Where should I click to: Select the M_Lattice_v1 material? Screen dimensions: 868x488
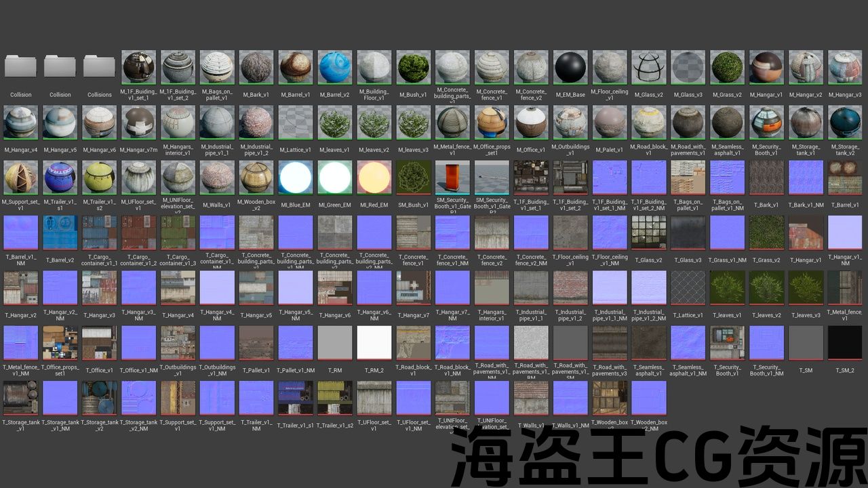click(x=296, y=122)
